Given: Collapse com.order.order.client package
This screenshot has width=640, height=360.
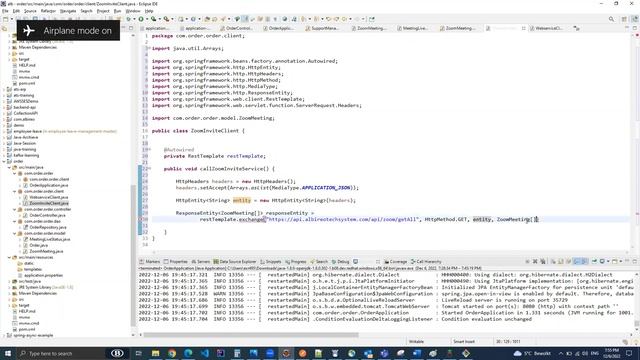Looking at the screenshot, I should coord(15,191).
